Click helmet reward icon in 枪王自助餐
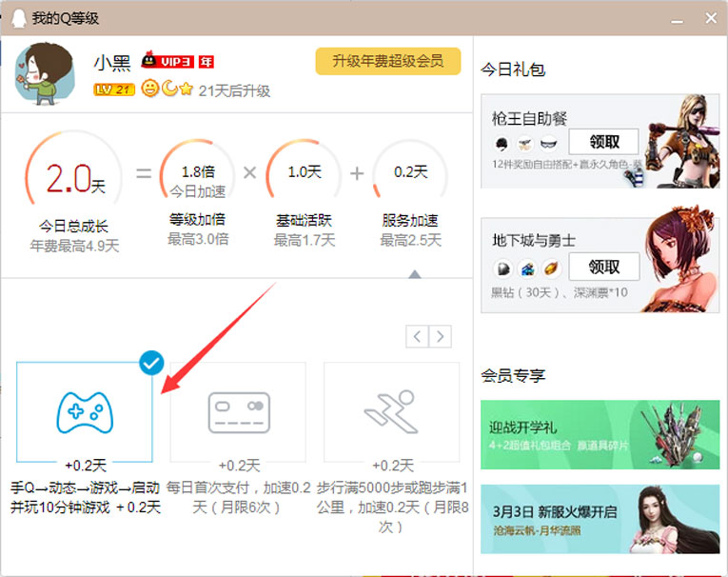The width and height of the screenshot is (728, 577). (x=502, y=145)
